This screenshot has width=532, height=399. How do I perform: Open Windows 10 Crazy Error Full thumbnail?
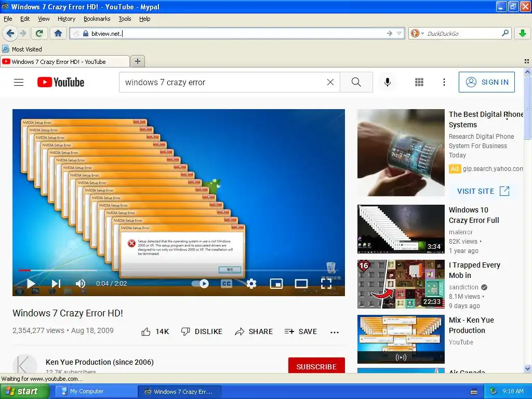coord(401,229)
